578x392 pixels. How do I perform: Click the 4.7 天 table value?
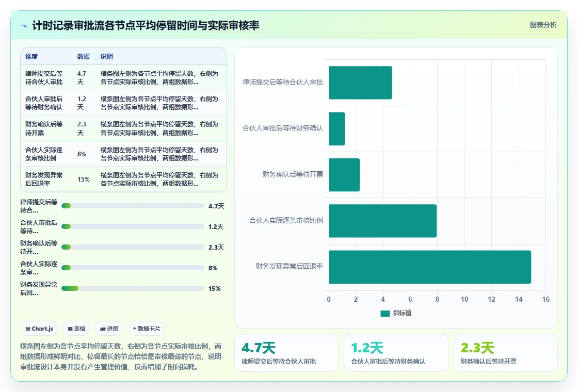point(82,78)
